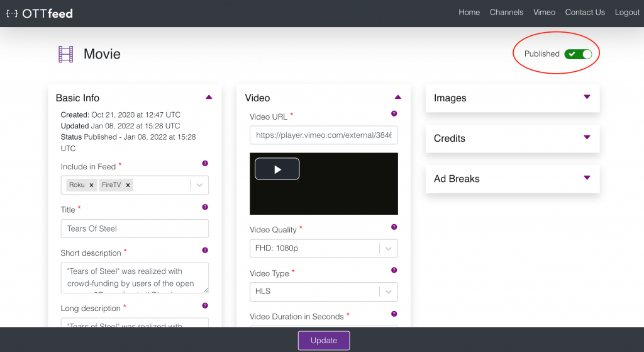644x352 pixels.
Task: Click the OTTfeed logo
Action: click(x=39, y=13)
